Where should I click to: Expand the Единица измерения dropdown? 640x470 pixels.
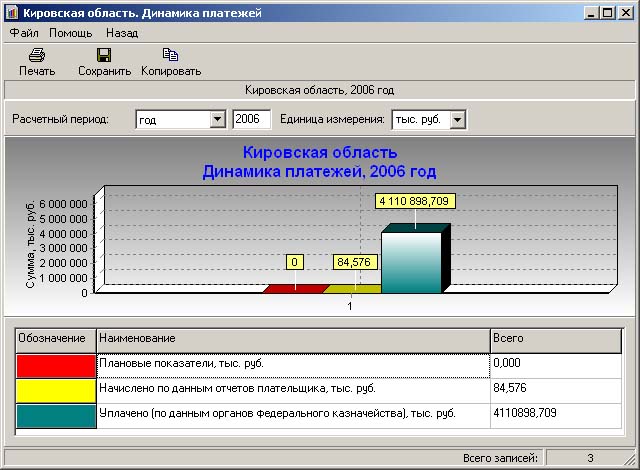tap(457, 120)
